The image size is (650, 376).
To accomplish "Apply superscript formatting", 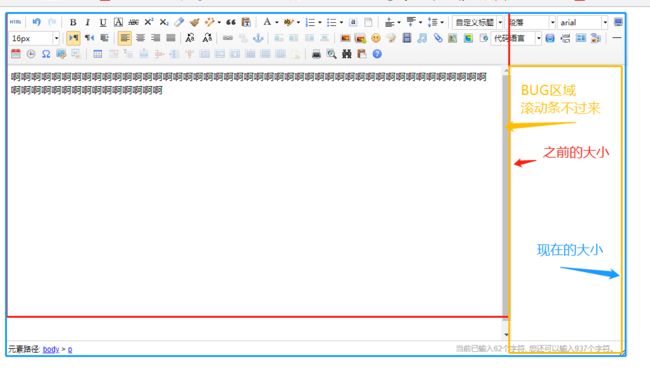I will pos(149,22).
